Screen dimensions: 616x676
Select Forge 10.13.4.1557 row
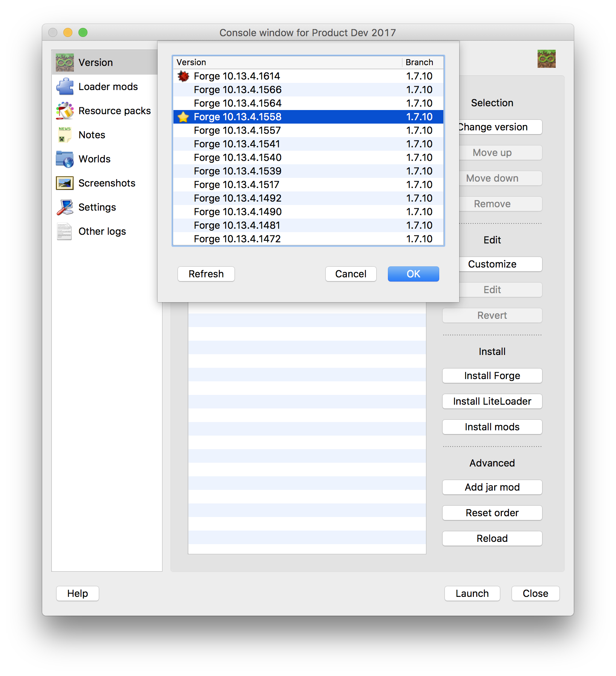pyautogui.click(x=308, y=130)
